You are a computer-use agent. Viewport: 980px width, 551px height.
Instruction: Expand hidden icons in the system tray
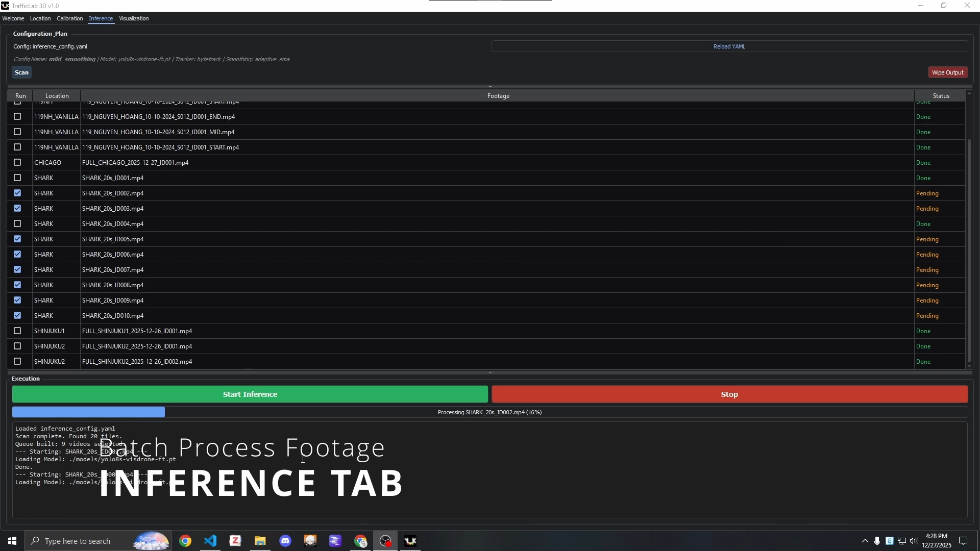(865, 541)
